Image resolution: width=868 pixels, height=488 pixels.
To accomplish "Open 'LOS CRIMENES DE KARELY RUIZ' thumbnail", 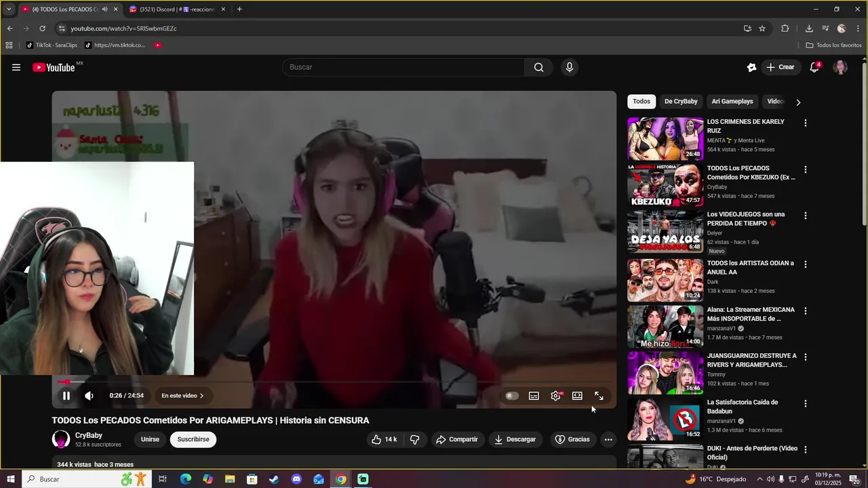I will click(665, 139).
